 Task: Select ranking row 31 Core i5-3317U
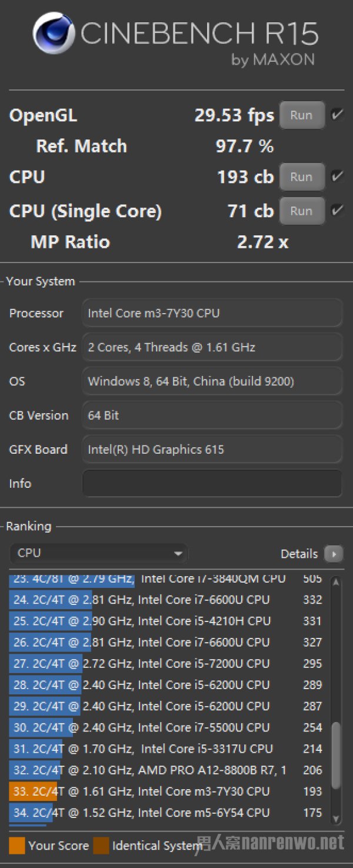click(168, 749)
